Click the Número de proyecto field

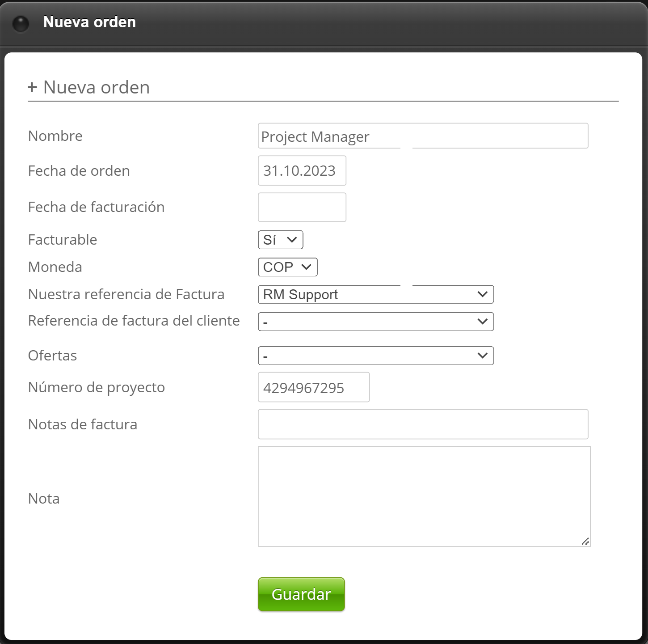[313, 387]
